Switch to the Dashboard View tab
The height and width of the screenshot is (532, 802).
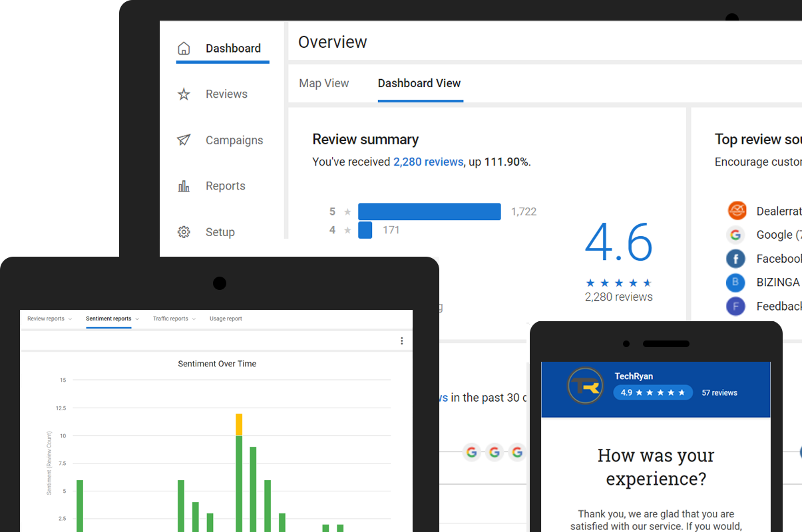click(419, 83)
